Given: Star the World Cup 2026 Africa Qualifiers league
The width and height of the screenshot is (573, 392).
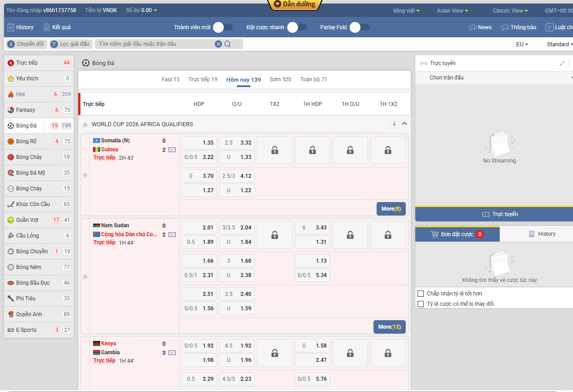Looking at the screenshot, I should (85, 124).
